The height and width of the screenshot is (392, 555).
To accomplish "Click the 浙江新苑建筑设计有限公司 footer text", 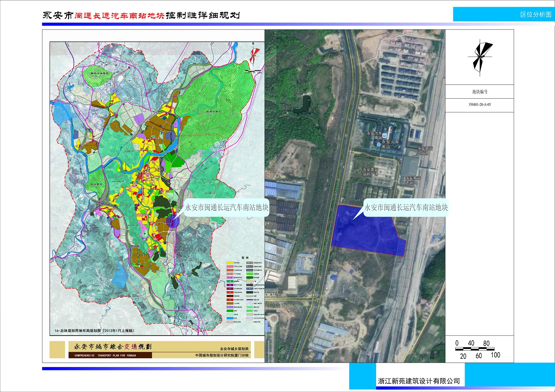I will pos(419,381).
